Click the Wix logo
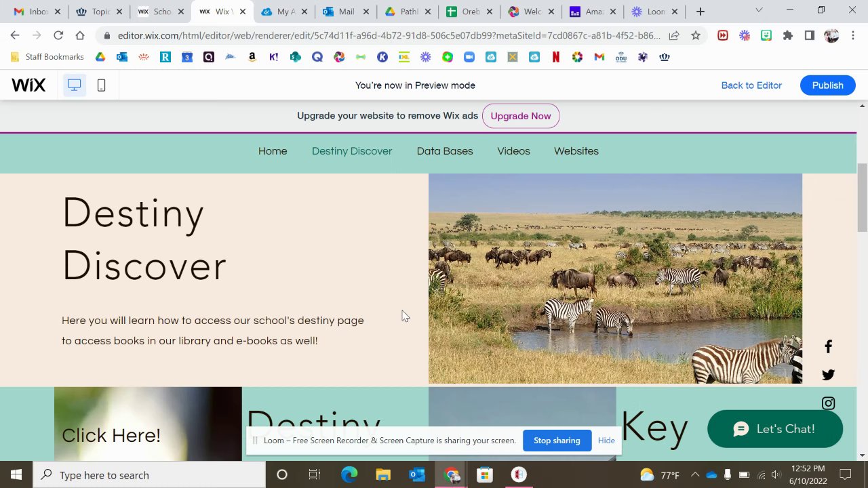Viewport: 868px width, 488px height. [x=28, y=85]
